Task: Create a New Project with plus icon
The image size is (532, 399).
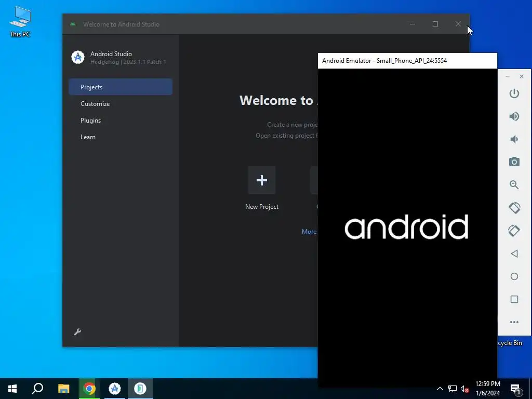Action: point(262,180)
